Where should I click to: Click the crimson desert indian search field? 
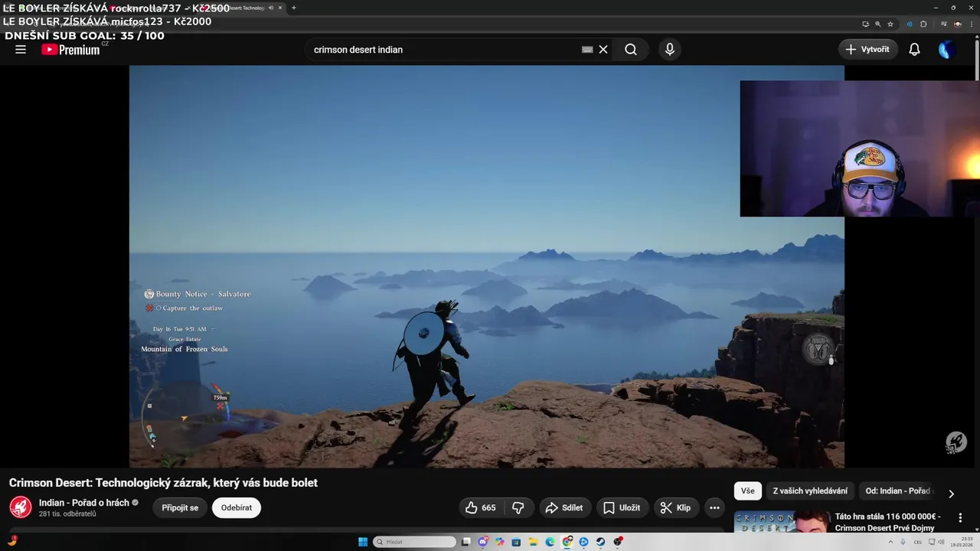tap(444, 49)
